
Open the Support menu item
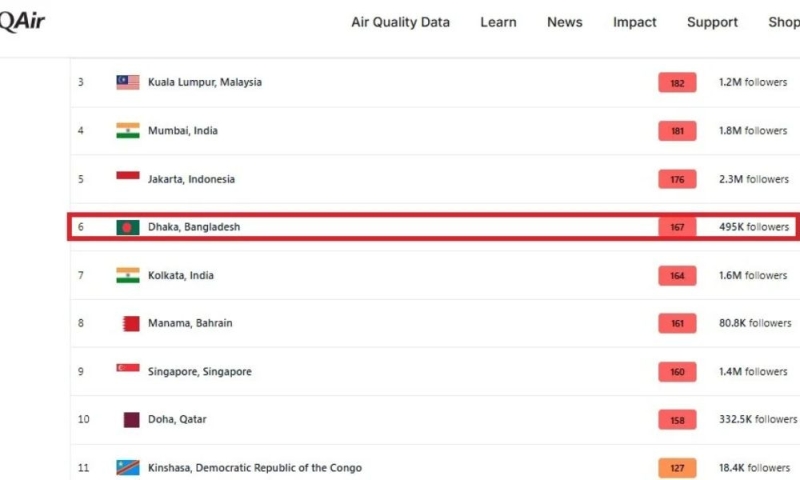[x=712, y=22]
